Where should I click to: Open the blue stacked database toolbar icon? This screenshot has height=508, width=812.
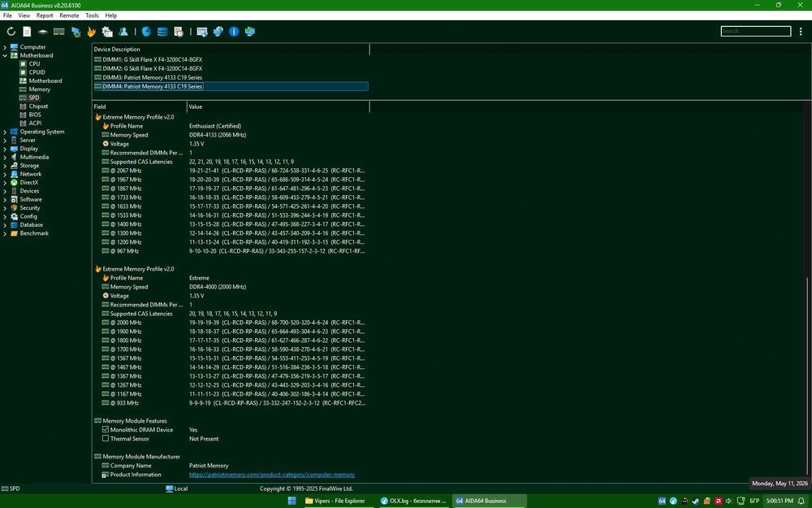[162, 32]
